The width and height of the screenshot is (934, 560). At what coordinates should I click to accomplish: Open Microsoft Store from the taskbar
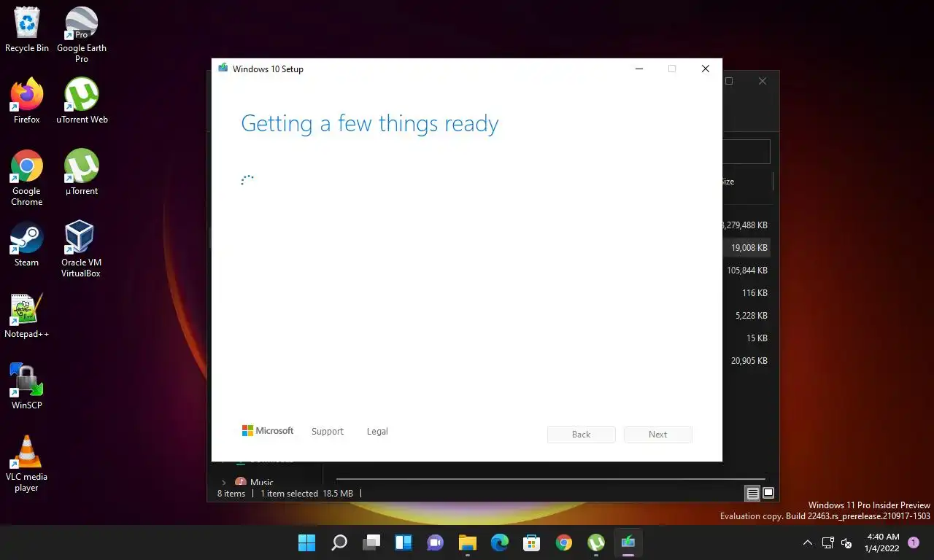tap(532, 542)
